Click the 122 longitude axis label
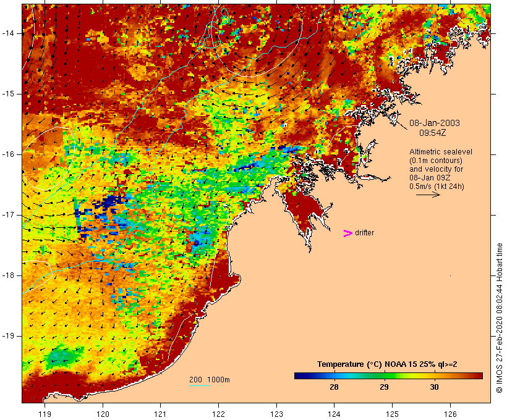Viewport: 507px width, 420px height. click(219, 414)
